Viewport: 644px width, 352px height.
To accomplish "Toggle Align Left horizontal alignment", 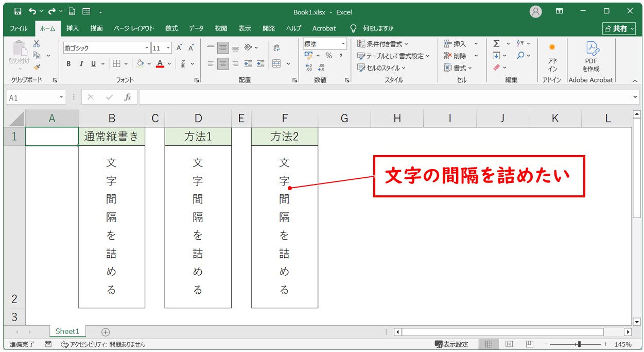I will pyautogui.click(x=210, y=64).
